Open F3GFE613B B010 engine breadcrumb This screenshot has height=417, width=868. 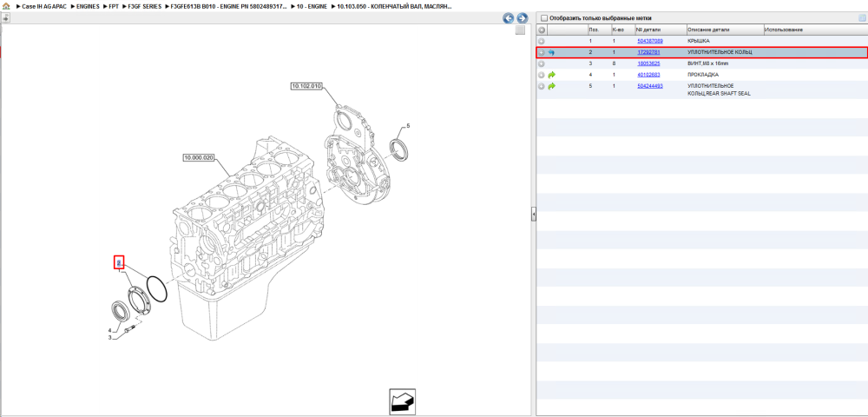[229, 6]
